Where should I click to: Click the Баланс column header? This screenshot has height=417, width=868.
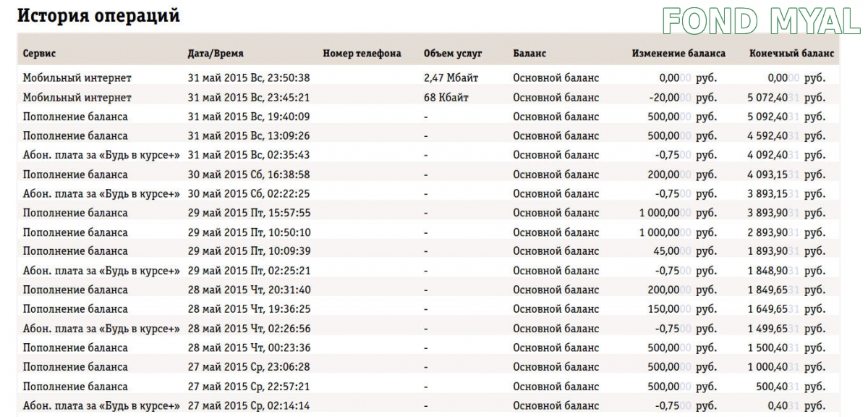[529, 54]
